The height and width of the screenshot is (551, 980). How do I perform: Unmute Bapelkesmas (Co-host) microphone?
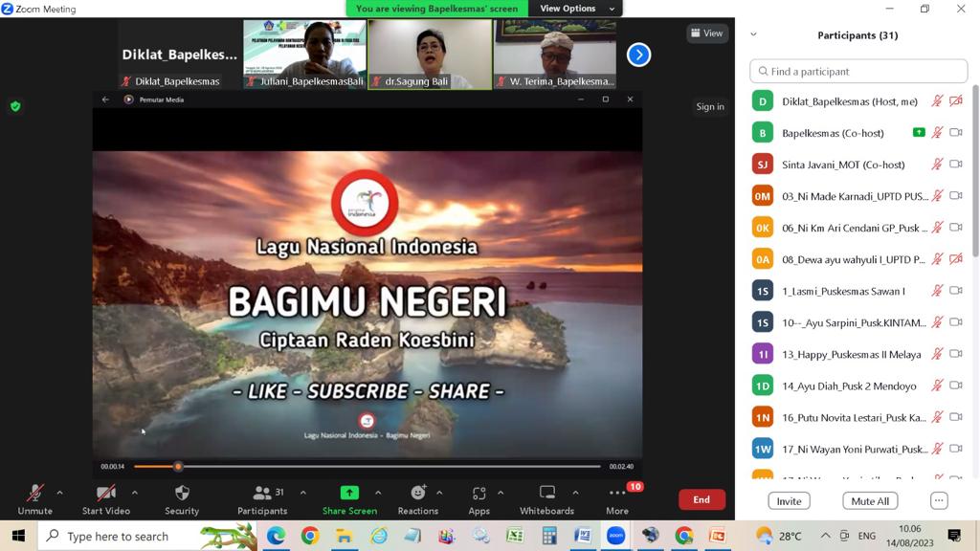937,132
